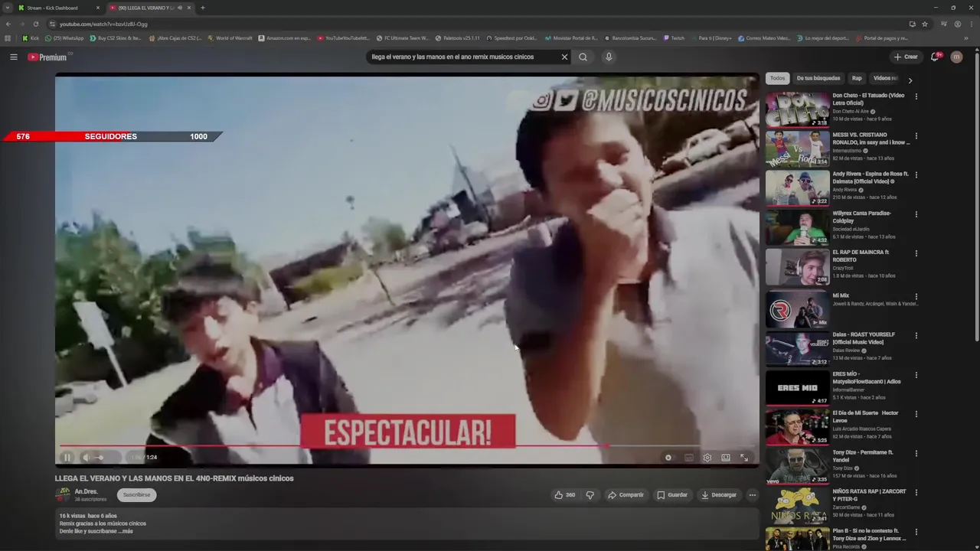Enter fullscreen mode in the player
The width and height of the screenshot is (980, 551).
[x=744, y=458]
